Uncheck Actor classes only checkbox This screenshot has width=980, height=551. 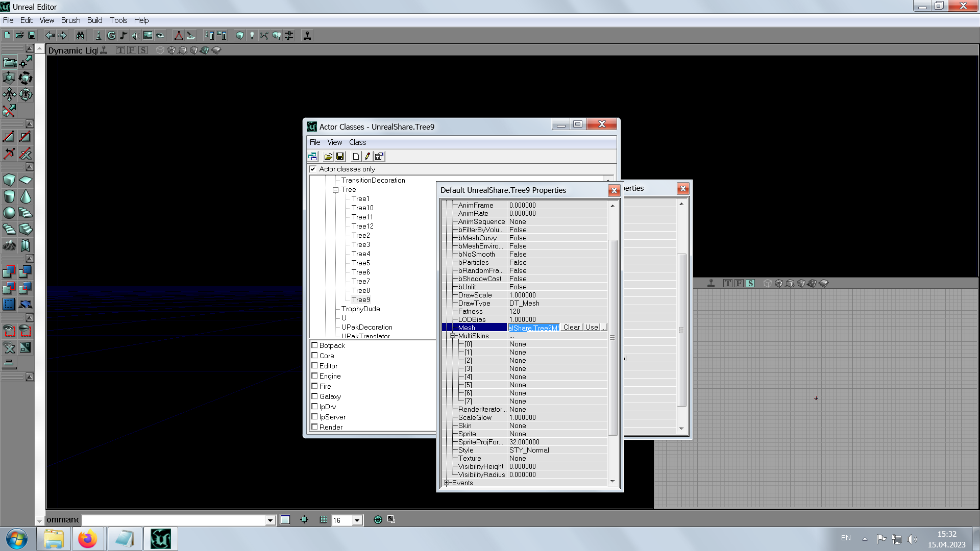point(313,169)
